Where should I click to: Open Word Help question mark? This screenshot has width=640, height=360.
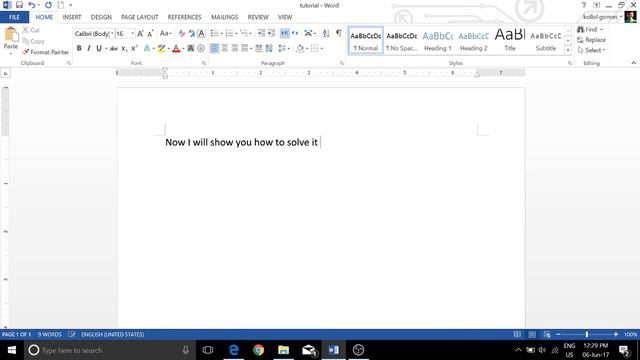(x=584, y=5)
